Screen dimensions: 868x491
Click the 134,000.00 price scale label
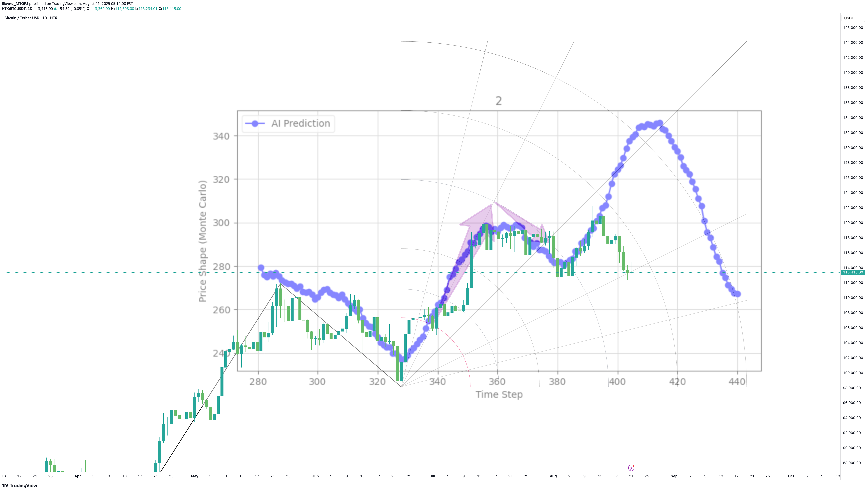click(853, 118)
